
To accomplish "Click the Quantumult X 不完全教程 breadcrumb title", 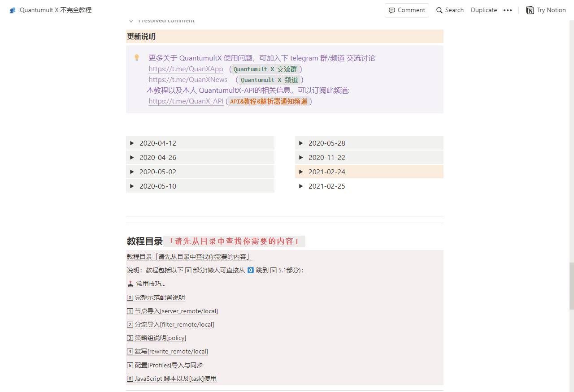I will pyautogui.click(x=49, y=10).
